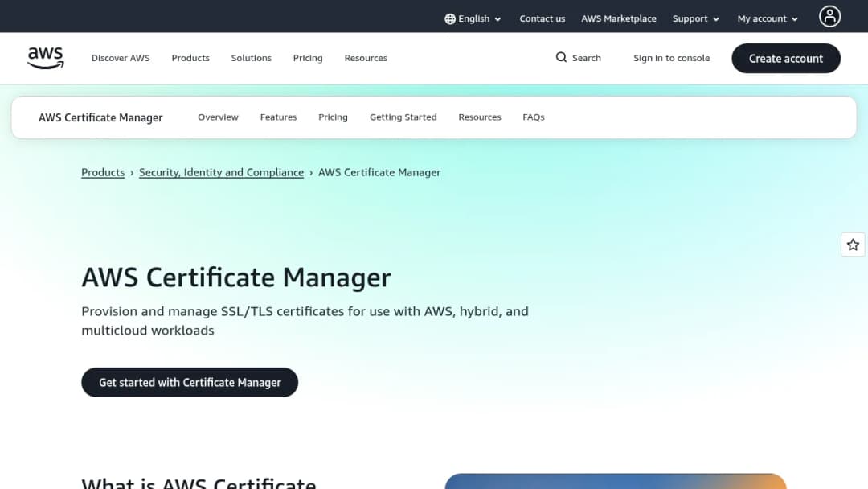The height and width of the screenshot is (489, 868).
Task: Click the star favorite icon
Action: point(853,244)
